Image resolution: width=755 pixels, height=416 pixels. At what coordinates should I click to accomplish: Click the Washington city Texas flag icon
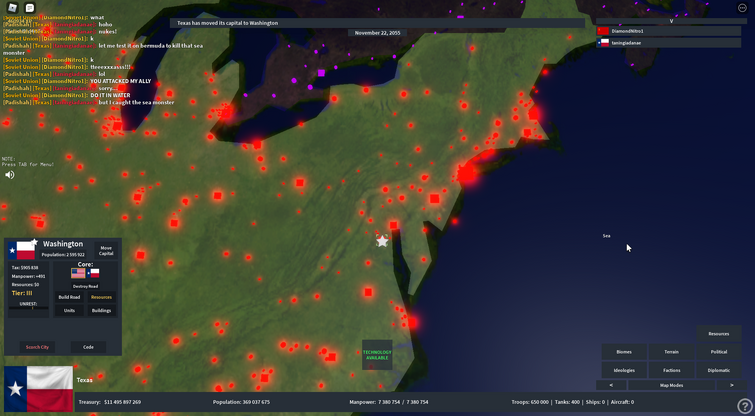tap(22, 250)
